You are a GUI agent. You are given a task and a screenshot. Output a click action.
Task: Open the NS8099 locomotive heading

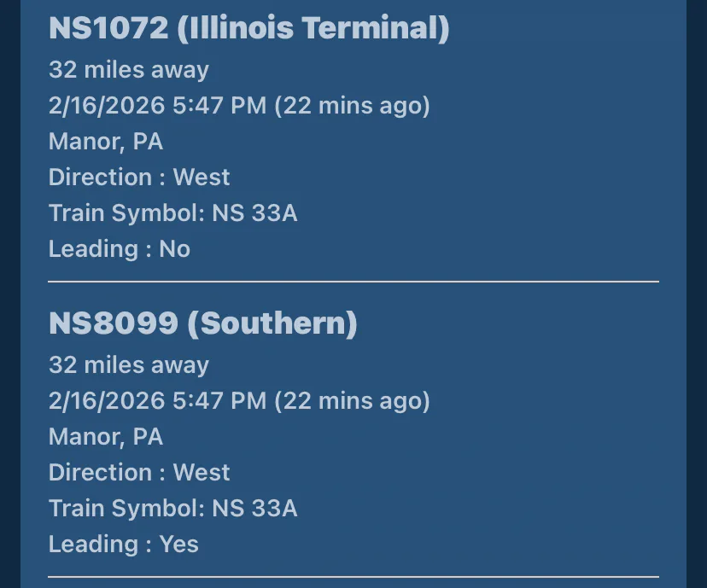[x=113, y=323]
